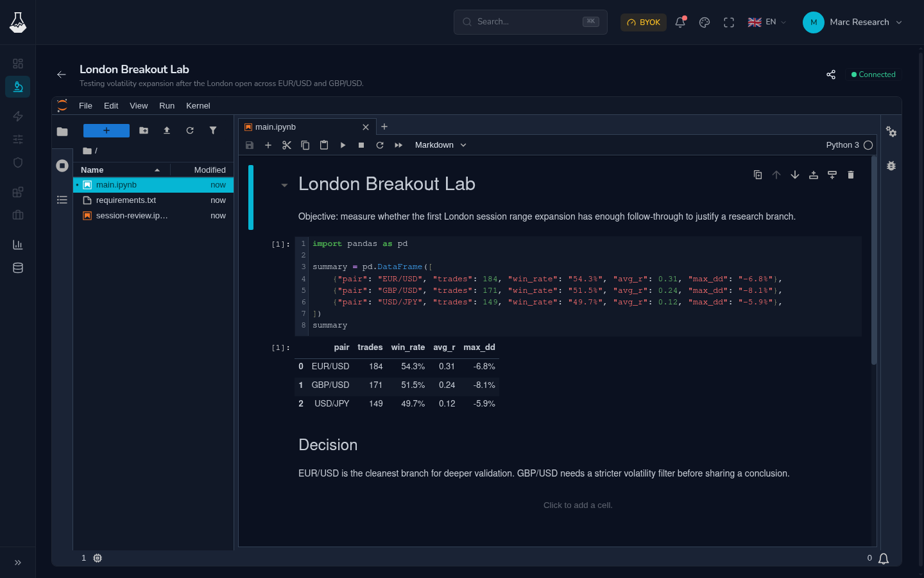Viewport: 924px width, 578px height.
Task: Sort files by Name column header
Action: pyautogui.click(x=121, y=170)
